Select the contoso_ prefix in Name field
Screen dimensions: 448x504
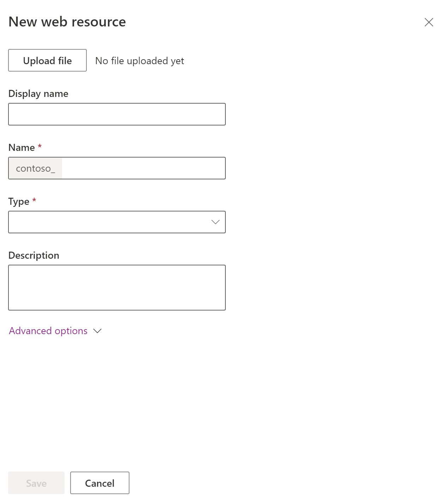(35, 168)
